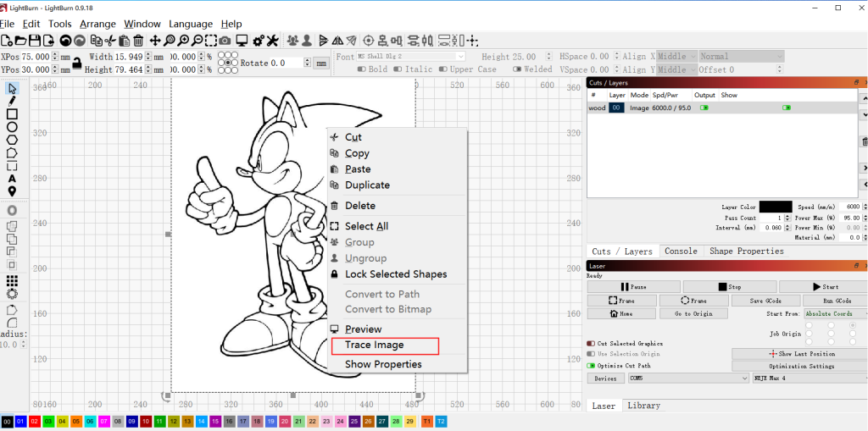Toggle the Italic text switch
Viewport: 868px width, 431px height.
(x=398, y=69)
